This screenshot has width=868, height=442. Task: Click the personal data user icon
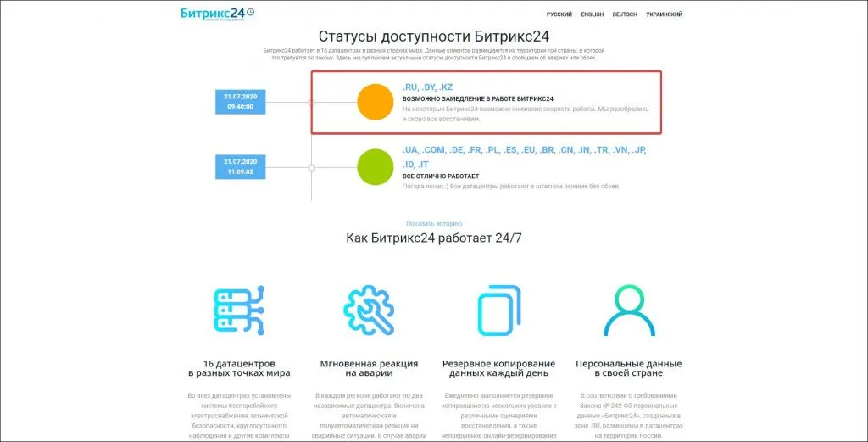[x=629, y=311]
